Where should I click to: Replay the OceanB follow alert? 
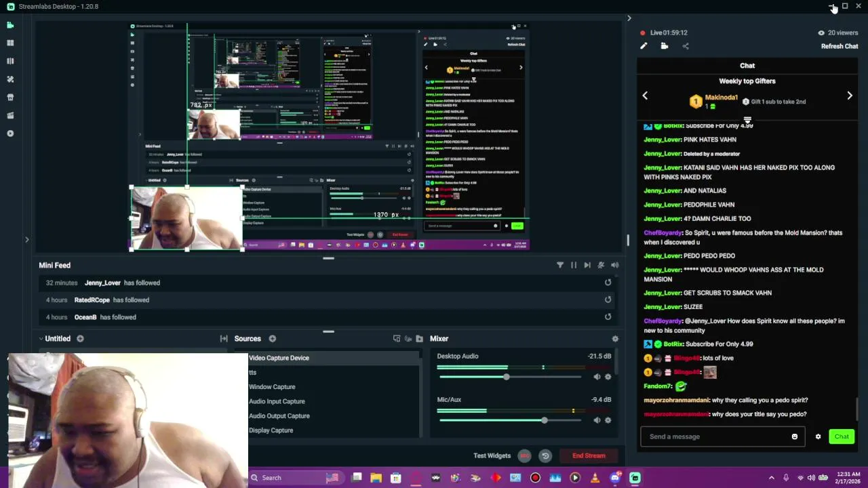[x=608, y=317]
